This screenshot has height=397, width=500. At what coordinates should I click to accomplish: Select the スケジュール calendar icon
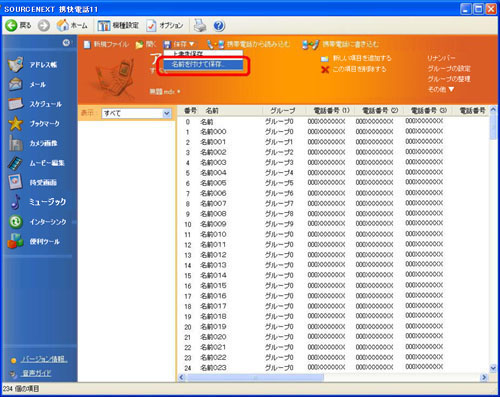pyautogui.click(x=16, y=104)
